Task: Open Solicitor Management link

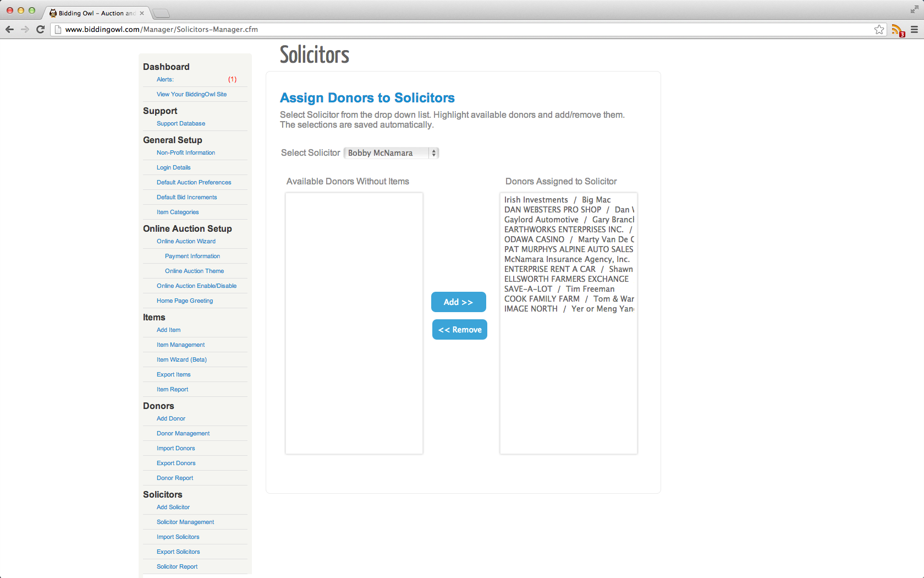Action: (x=185, y=522)
